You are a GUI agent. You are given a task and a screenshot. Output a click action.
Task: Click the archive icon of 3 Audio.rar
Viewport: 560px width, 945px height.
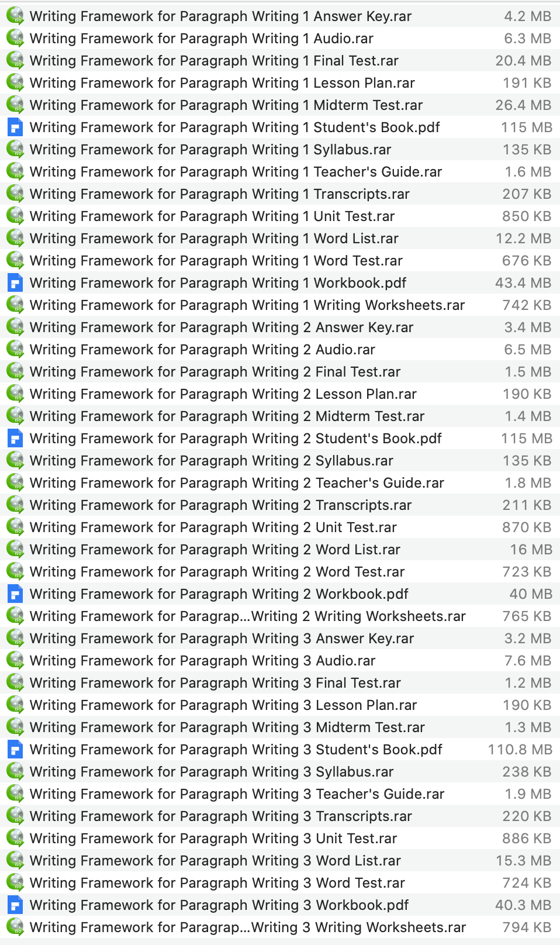coord(15,660)
